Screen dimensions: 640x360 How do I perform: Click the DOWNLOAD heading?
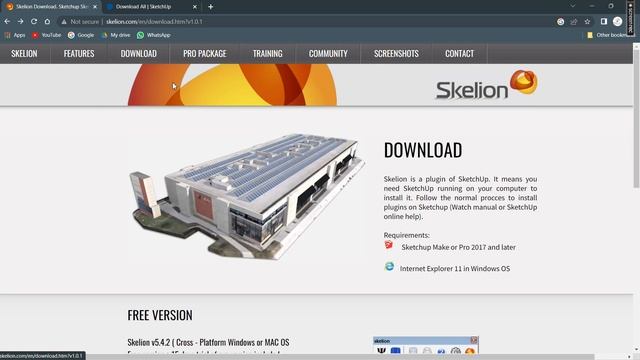click(x=423, y=150)
